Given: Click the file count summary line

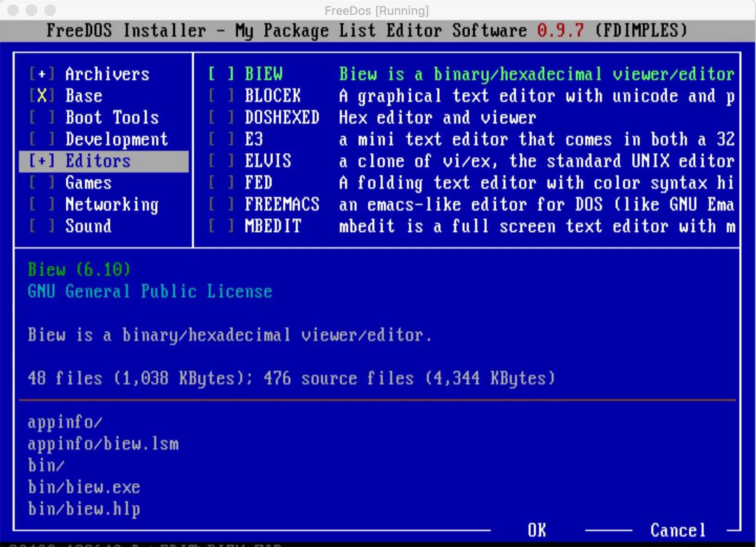Looking at the screenshot, I should (291, 379).
